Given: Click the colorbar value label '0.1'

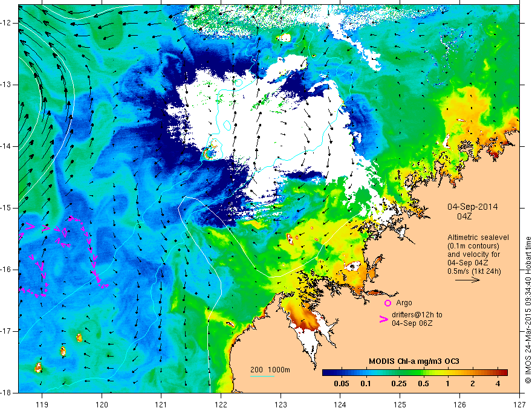Looking at the screenshot, I should (x=365, y=384).
